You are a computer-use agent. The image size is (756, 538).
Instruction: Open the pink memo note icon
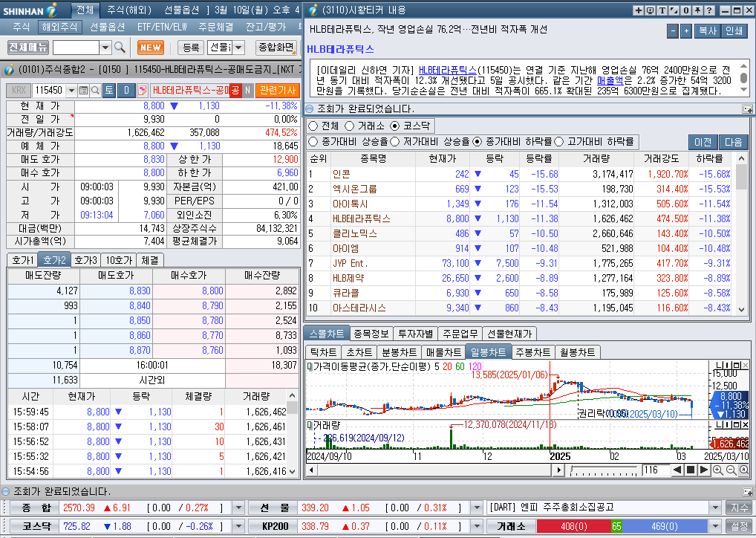click(143, 90)
